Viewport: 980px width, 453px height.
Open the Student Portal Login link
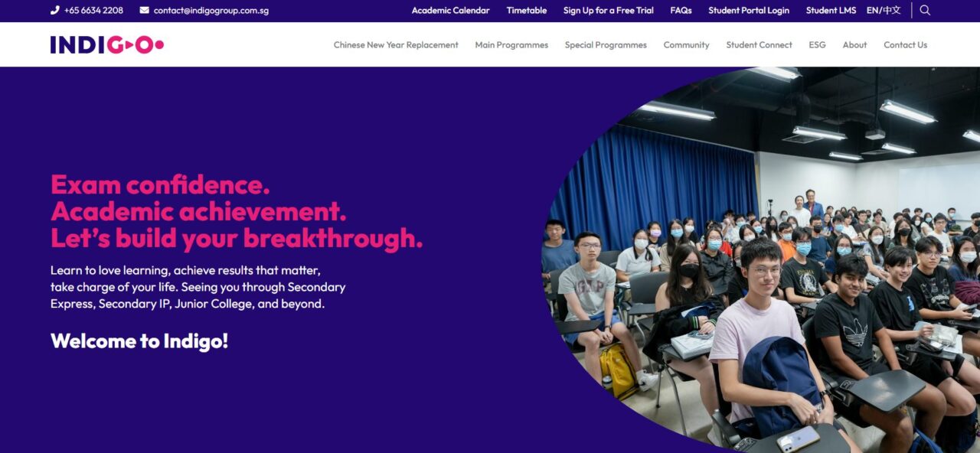[x=749, y=11]
